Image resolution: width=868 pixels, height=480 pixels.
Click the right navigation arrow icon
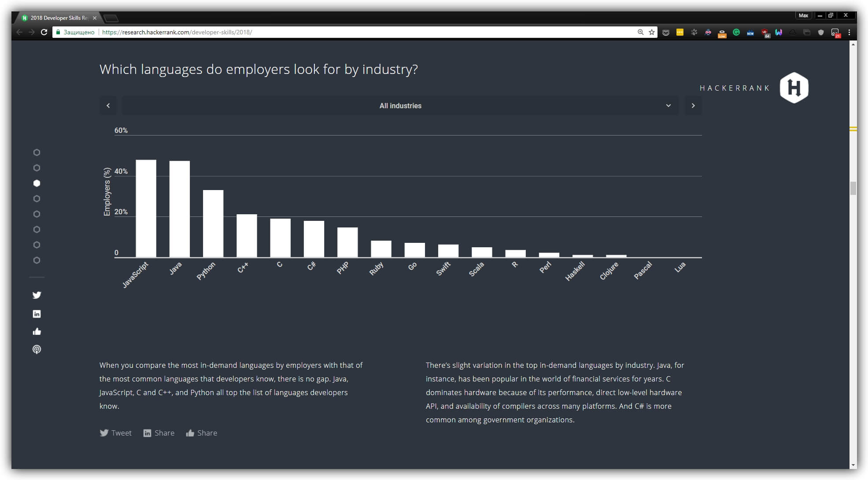coord(694,105)
